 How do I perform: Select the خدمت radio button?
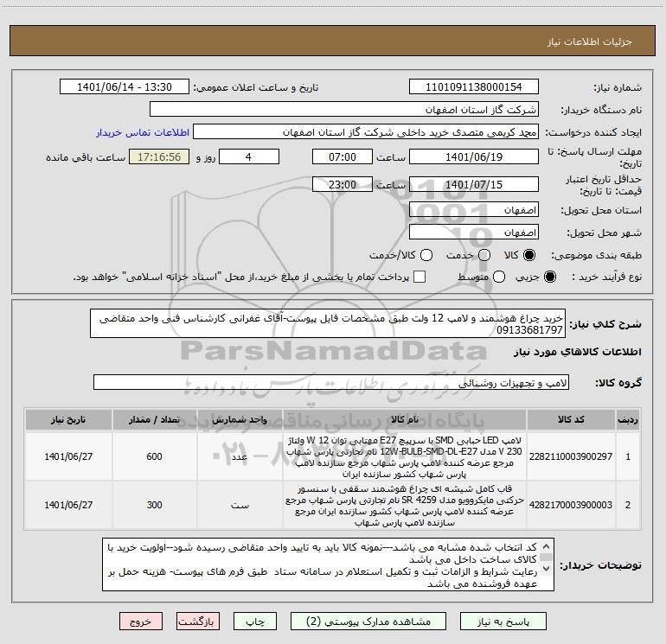point(484,255)
